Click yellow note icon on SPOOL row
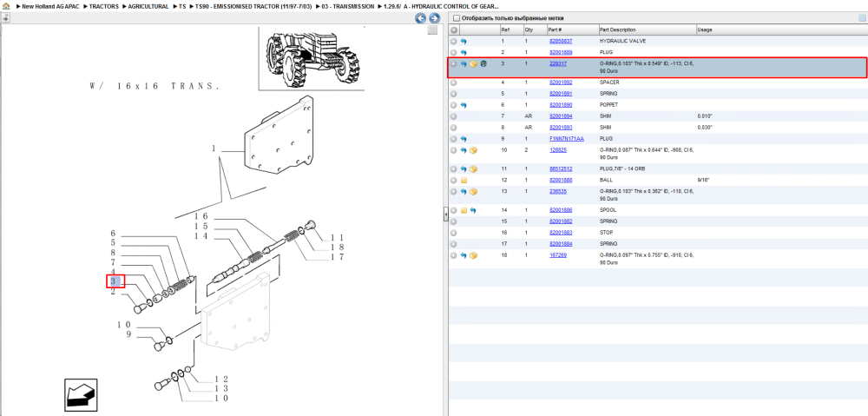 [464, 210]
